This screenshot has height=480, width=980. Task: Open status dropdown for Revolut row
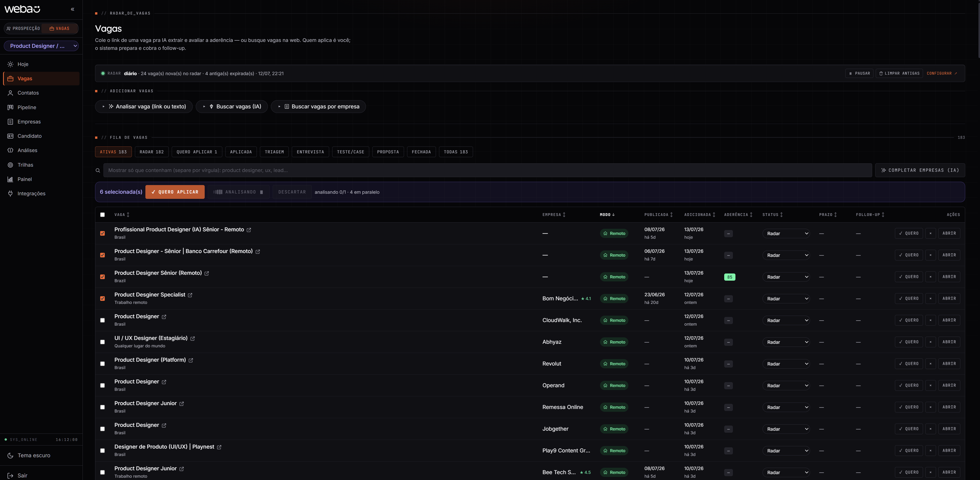point(786,363)
